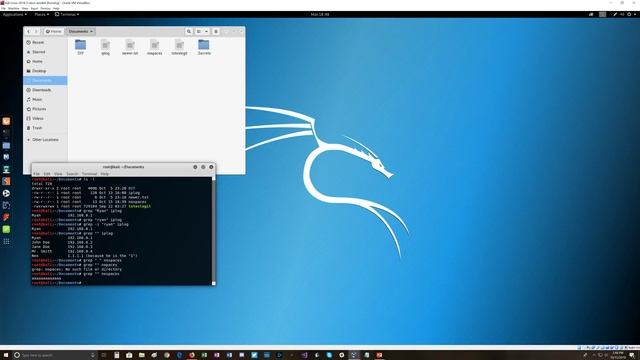Open the Terminal app menu in top bar
Viewport: 640px width, 360px height.
pos(67,14)
